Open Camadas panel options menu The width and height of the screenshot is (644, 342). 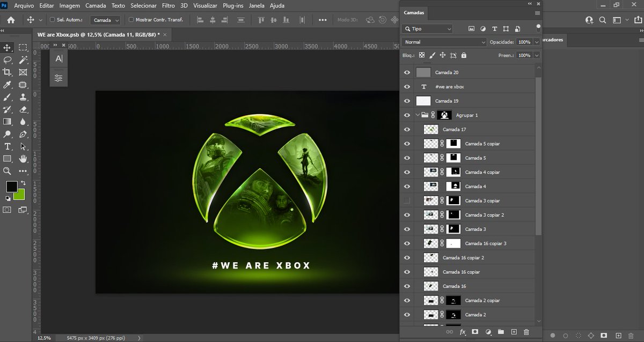537,12
